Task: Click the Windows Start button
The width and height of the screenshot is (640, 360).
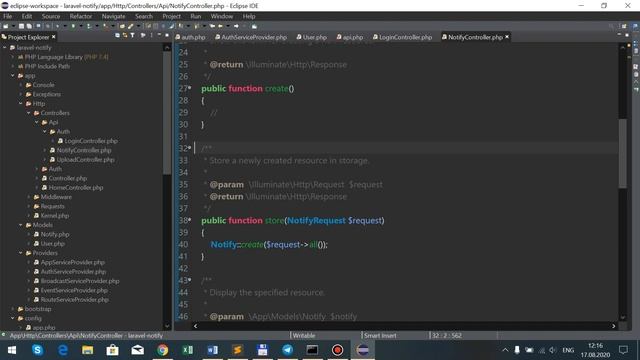Action: [12, 350]
